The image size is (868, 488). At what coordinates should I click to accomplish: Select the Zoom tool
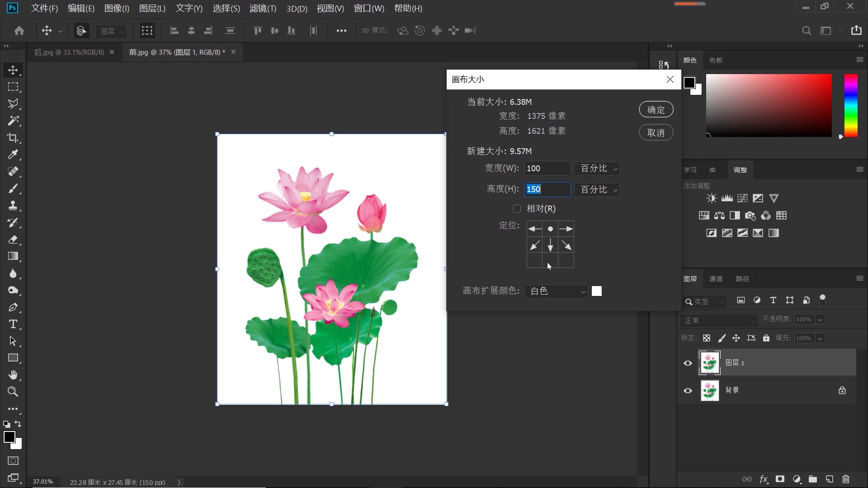(x=13, y=392)
